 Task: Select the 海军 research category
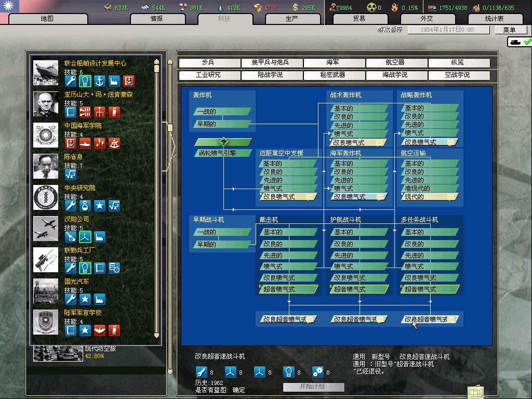click(333, 62)
